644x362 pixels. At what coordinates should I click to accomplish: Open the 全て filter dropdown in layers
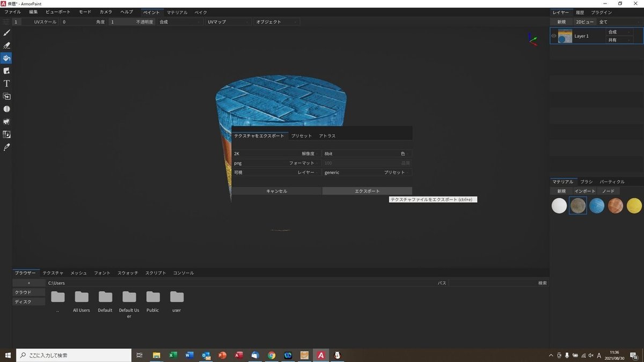pyautogui.click(x=620, y=22)
